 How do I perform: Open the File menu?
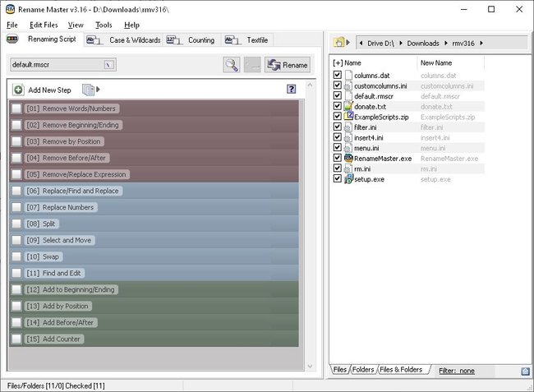pos(12,25)
